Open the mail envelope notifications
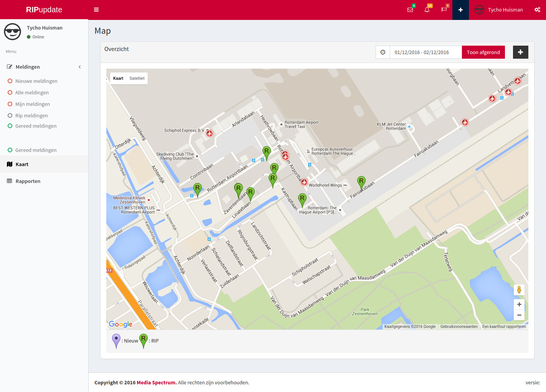The width and height of the screenshot is (546, 392). [410, 10]
